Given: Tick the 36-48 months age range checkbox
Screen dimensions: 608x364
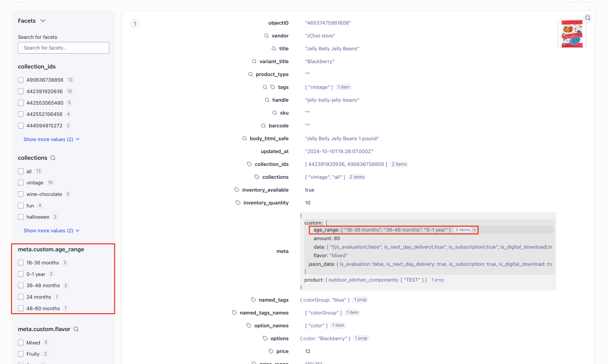Looking at the screenshot, I should [x=21, y=285].
